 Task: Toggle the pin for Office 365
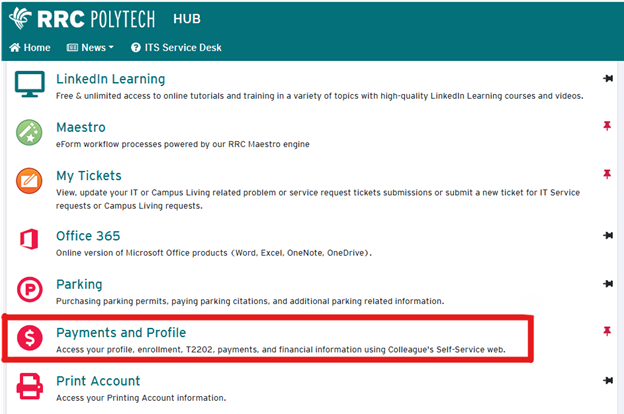tap(607, 236)
